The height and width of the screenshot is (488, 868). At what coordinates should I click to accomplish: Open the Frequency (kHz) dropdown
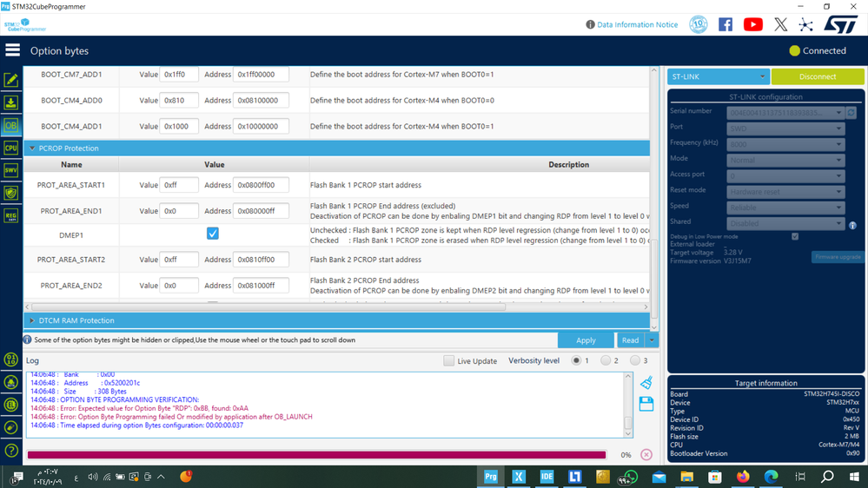tap(785, 144)
